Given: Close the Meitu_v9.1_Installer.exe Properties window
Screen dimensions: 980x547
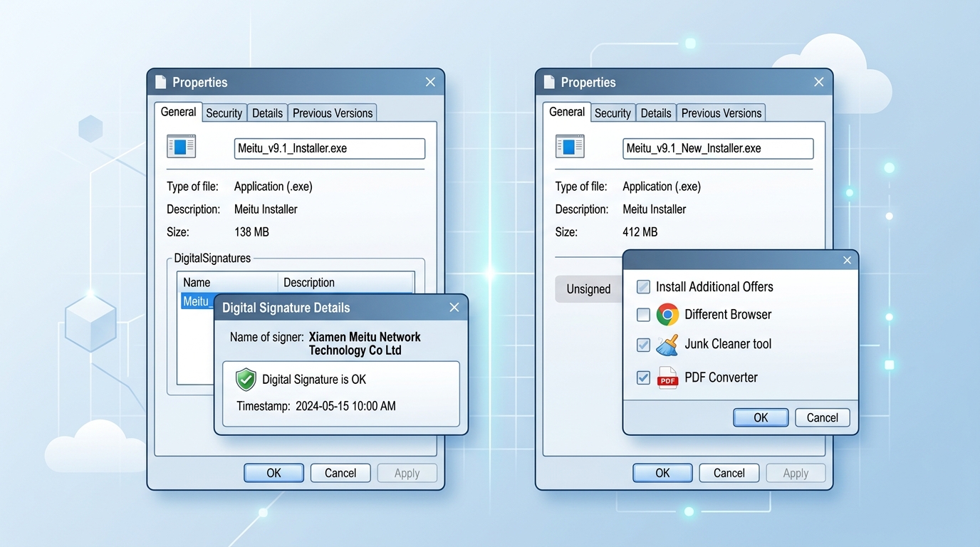Looking at the screenshot, I should pos(430,82).
